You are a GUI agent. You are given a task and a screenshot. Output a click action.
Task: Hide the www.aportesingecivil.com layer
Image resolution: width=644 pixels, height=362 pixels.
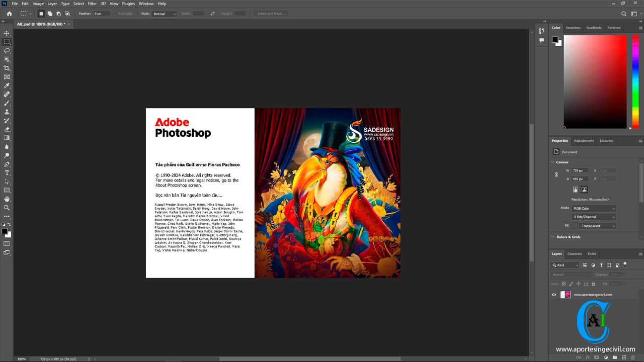click(x=554, y=295)
